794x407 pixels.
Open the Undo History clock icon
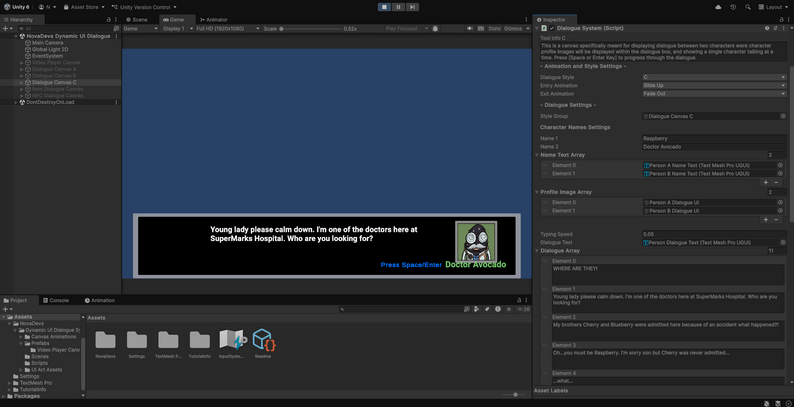(x=733, y=7)
